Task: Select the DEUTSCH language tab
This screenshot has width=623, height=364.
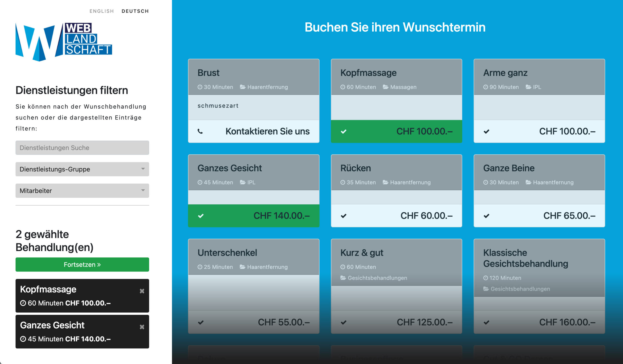Action: 135,11
